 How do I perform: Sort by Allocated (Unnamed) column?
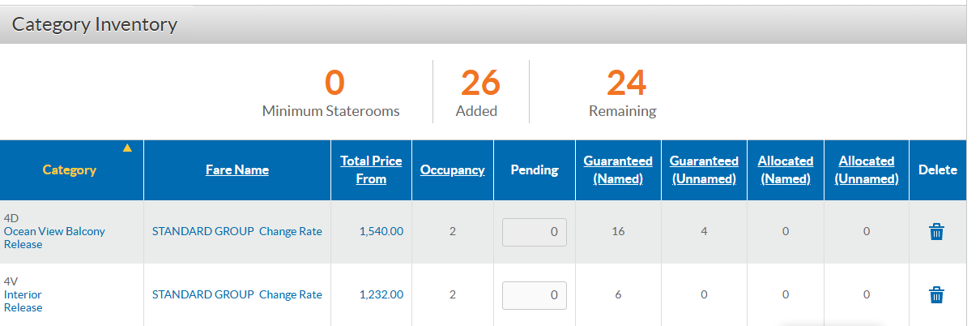(867, 170)
